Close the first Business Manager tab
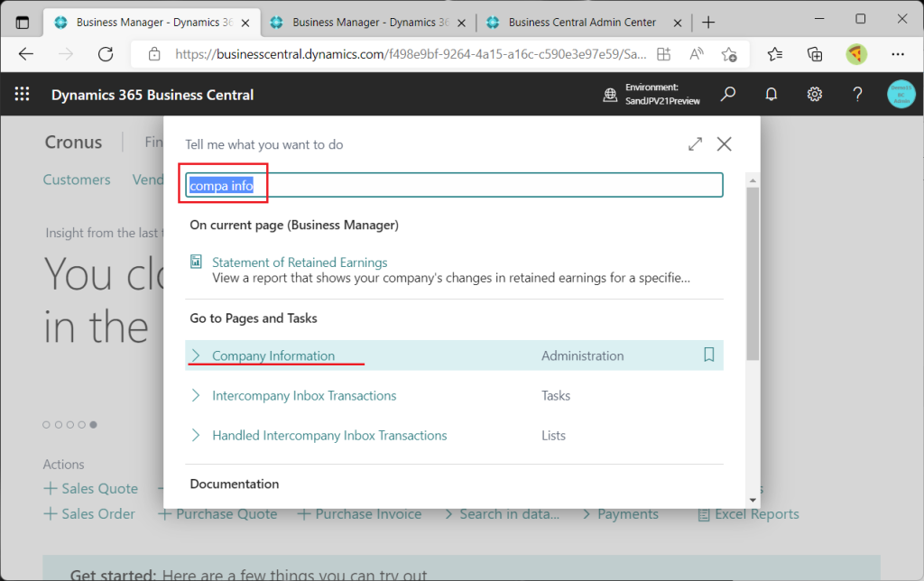The image size is (924, 581). (245, 23)
